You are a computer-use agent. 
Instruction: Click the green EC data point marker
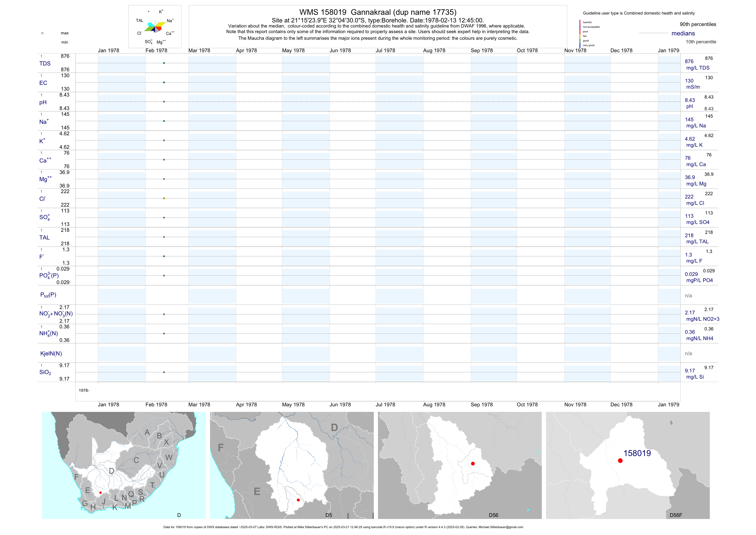164,82
